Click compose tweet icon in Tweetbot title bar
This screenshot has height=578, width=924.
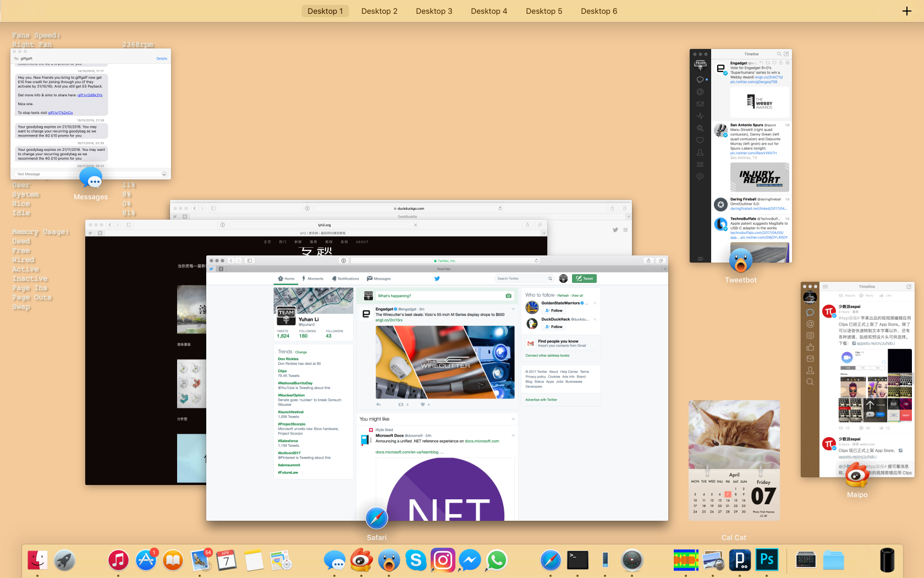(x=787, y=54)
